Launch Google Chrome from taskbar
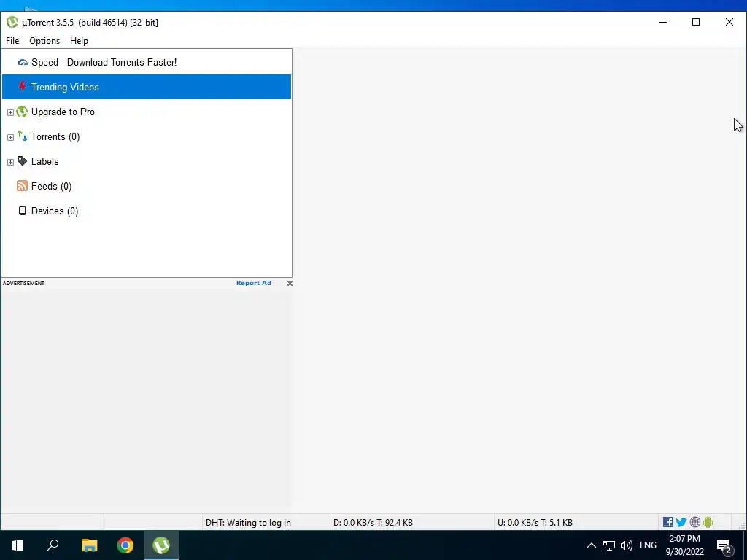747x560 pixels. click(125, 545)
